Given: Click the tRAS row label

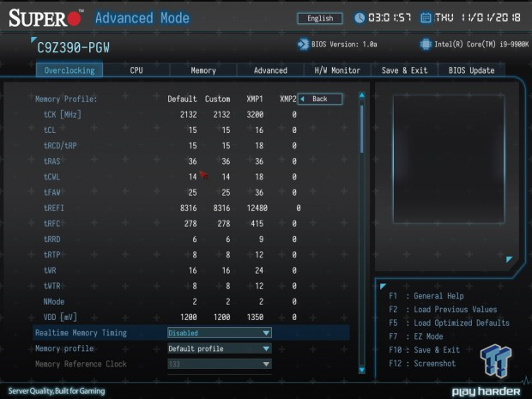Looking at the screenshot, I should tap(51, 161).
